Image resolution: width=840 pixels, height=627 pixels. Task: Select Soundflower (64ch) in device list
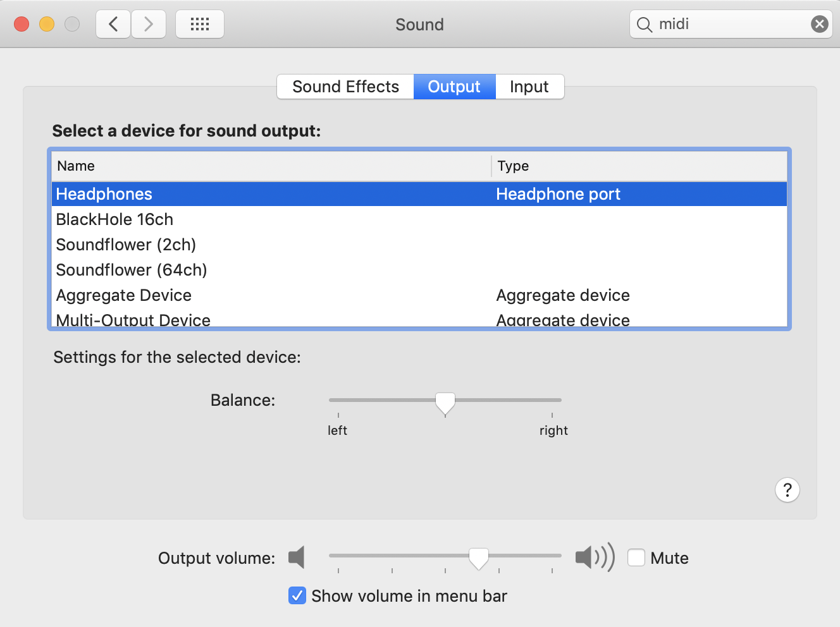point(132,270)
